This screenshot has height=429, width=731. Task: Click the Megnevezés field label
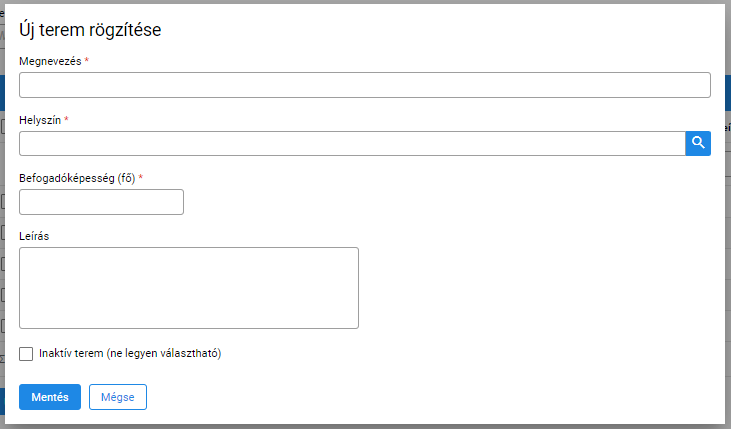click(x=50, y=61)
